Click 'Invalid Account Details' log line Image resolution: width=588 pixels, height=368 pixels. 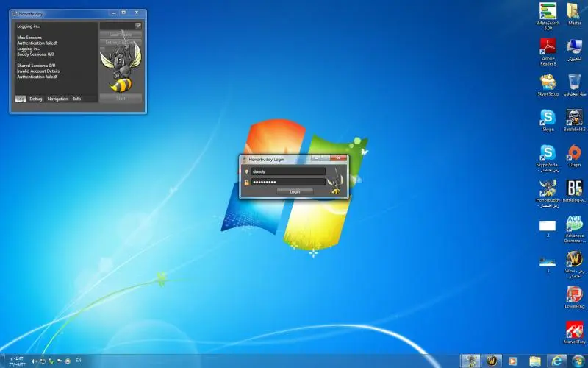(x=38, y=71)
